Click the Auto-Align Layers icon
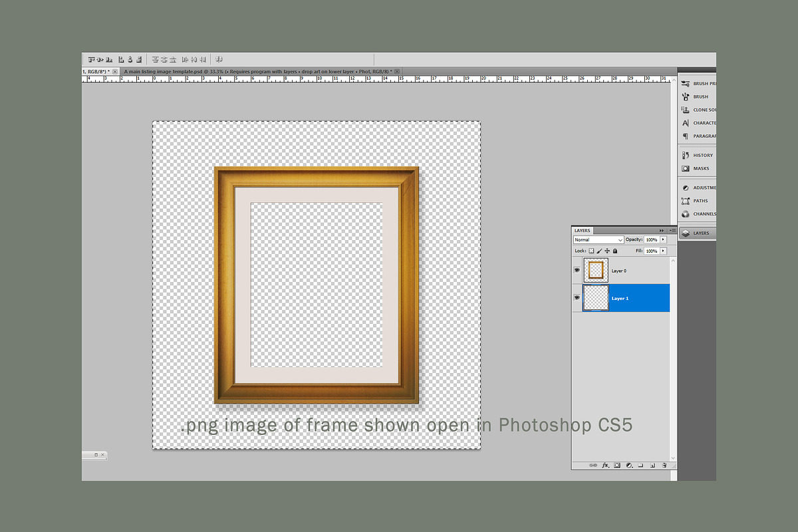 coord(219,59)
